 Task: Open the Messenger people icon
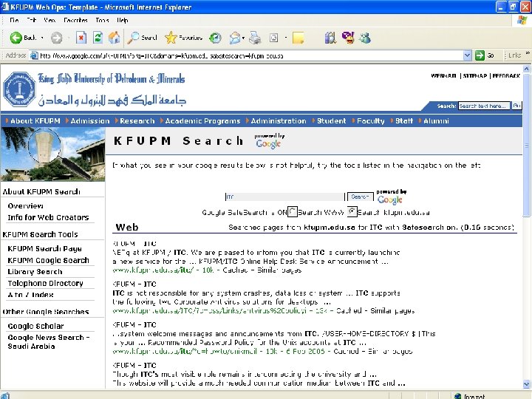pyautogui.click(x=365, y=38)
